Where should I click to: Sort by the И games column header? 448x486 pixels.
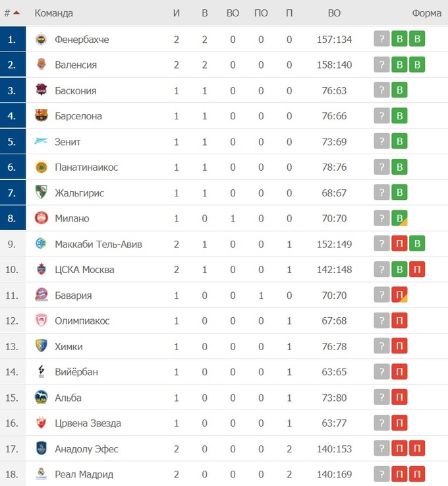177,13
